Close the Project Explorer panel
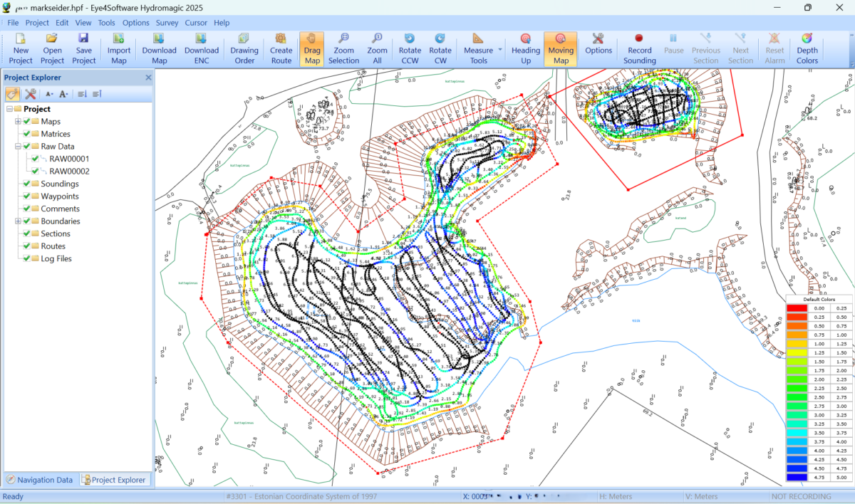The width and height of the screenshot is (855, 504). tap(148, 78)
